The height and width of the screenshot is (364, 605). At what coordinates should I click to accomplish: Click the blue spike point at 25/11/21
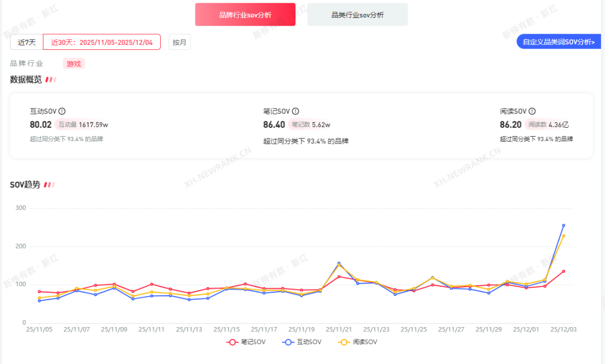pyautogui.click(x=339, y=263)
